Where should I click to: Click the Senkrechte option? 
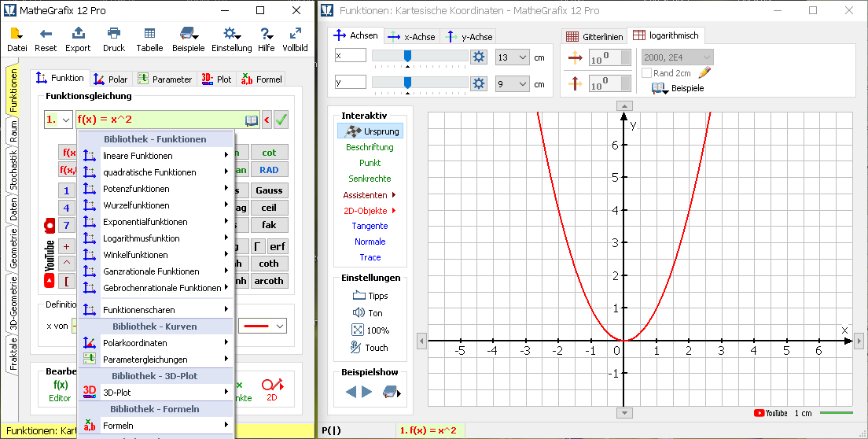pos(370,179)
